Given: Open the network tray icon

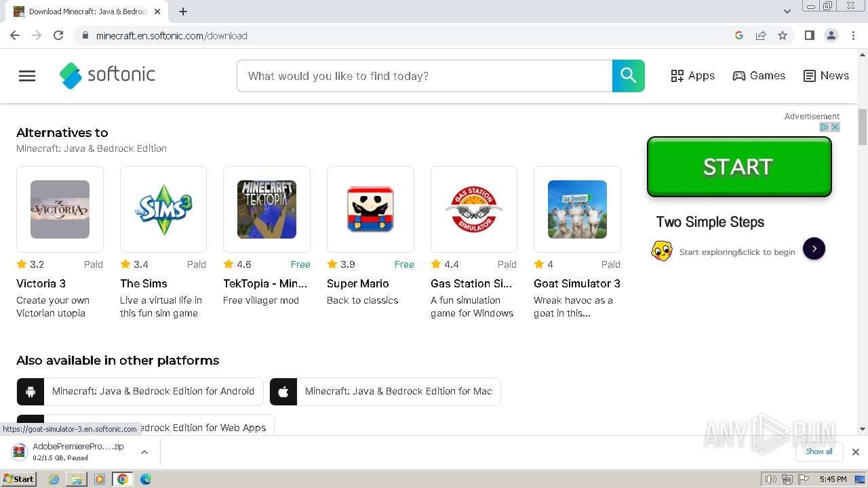Looking at the screenshot, I should [x=787, y=479].
